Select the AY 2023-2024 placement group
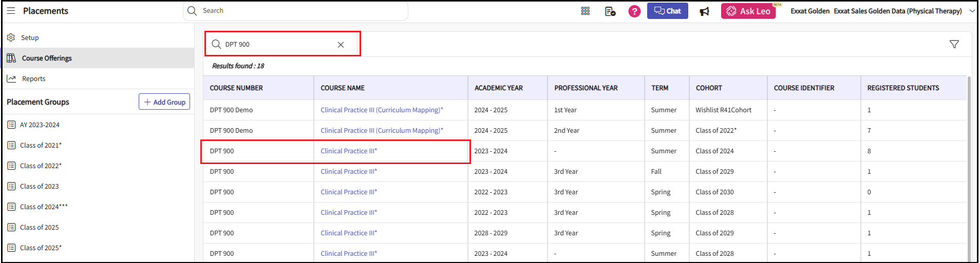The width and height of the screenshot is (980, 263). pos(40,125)
